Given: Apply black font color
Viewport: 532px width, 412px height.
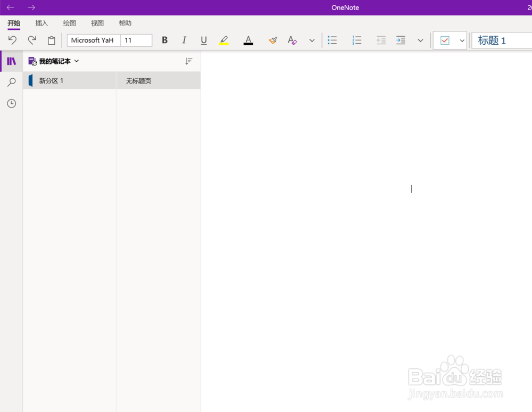Looking at the screenshot, I should pyautogui.click(x=248, y=40).
